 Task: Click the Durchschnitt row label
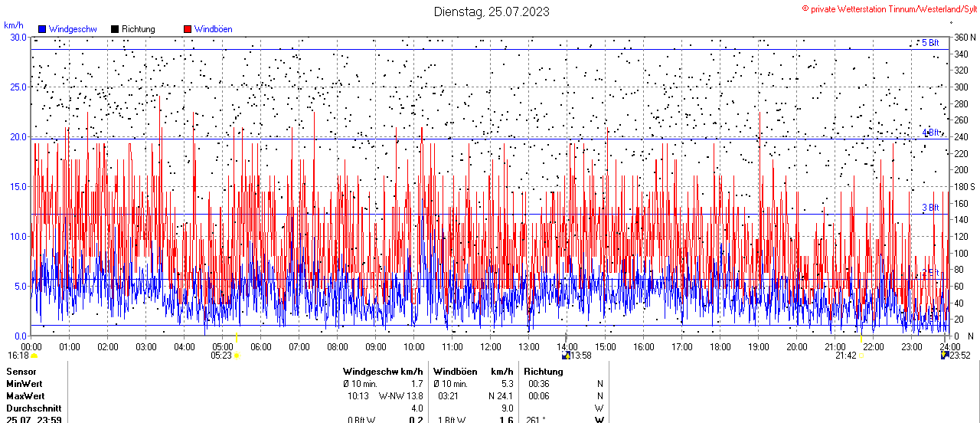pos(33,408)
